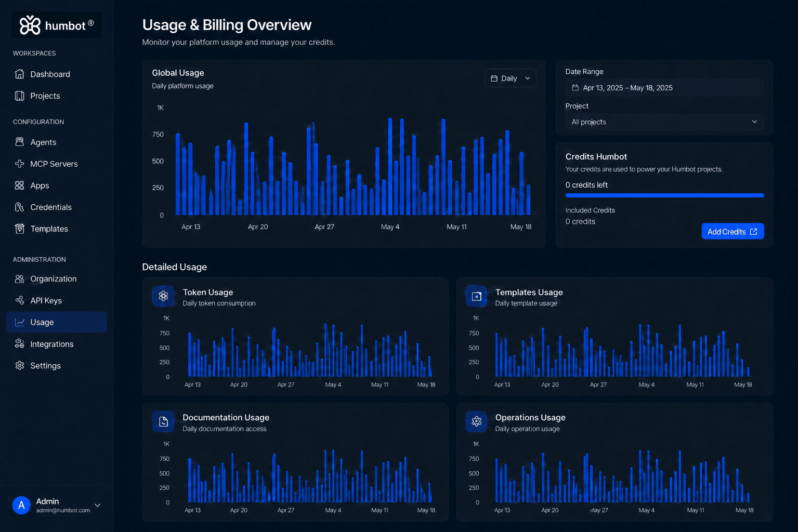Click the humbot logo icon

[x=30, y=25]
